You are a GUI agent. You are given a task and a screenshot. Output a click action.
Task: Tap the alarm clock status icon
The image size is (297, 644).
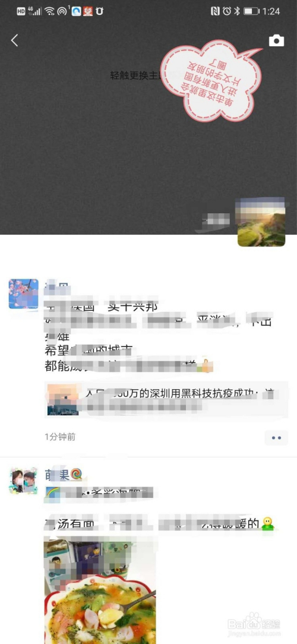point(227,11)
